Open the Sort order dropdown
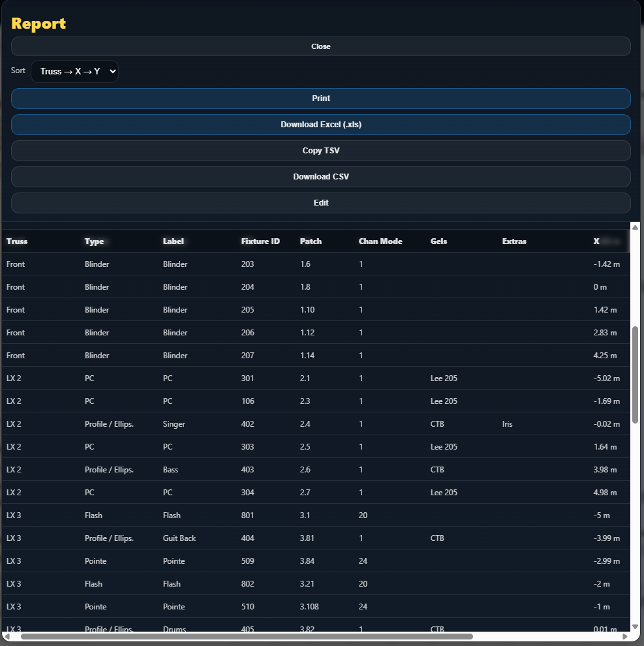The width and height of the screenshot is (644, 646). [x=74, y=71]
